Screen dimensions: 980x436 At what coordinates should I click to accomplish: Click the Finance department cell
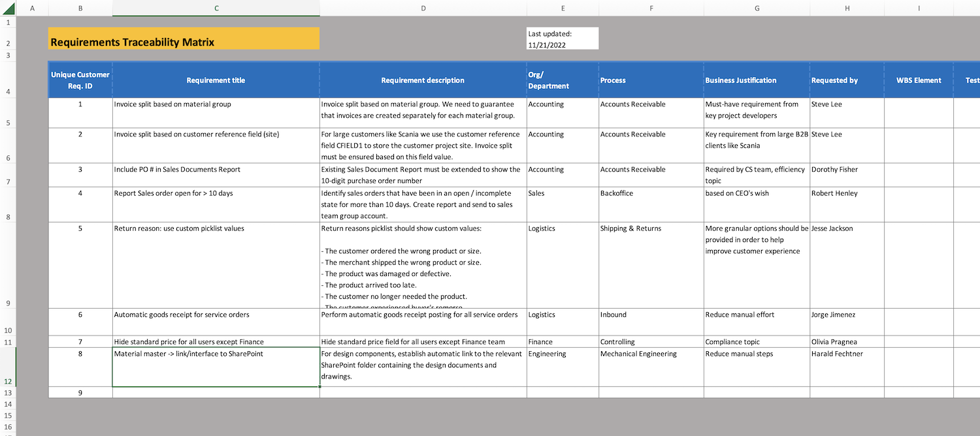coord(563,341)
